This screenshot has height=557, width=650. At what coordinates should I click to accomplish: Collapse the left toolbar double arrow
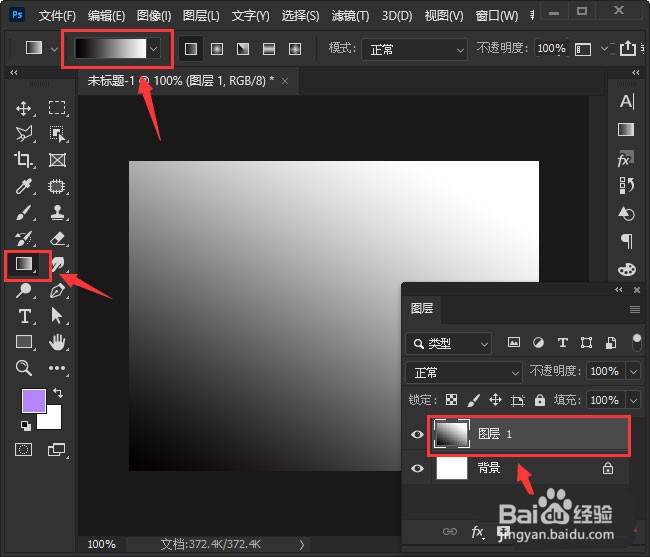(14, 73)
